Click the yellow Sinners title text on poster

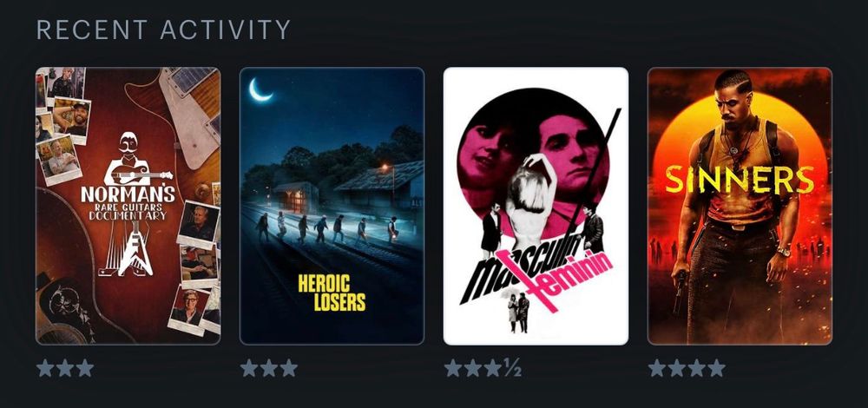[x=740, y=181]
